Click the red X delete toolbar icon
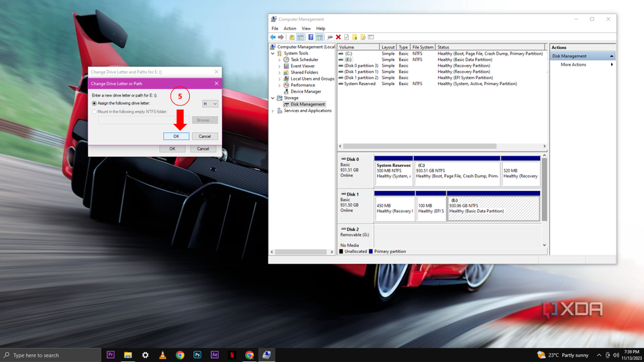 pyautogui.click(x=338, y=38)
